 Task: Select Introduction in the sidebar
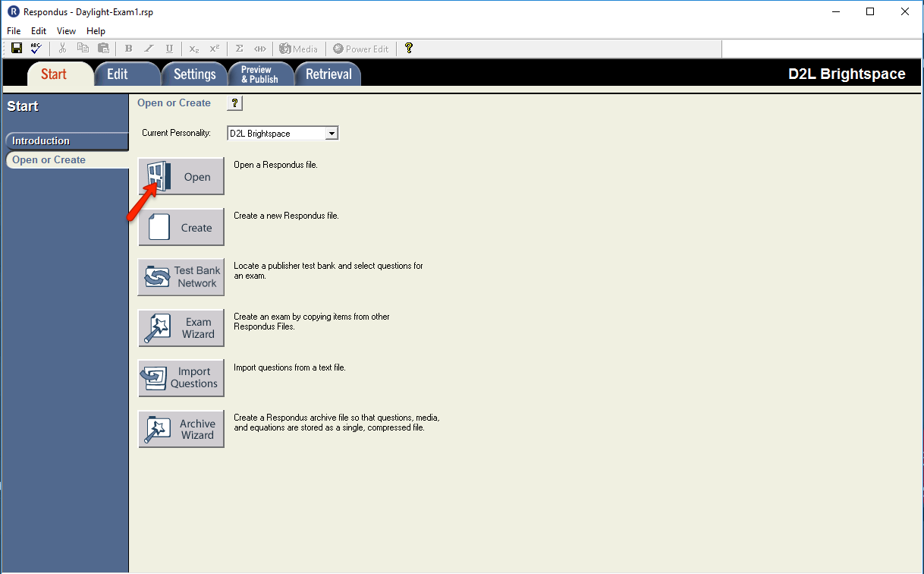tap(67, 140)
